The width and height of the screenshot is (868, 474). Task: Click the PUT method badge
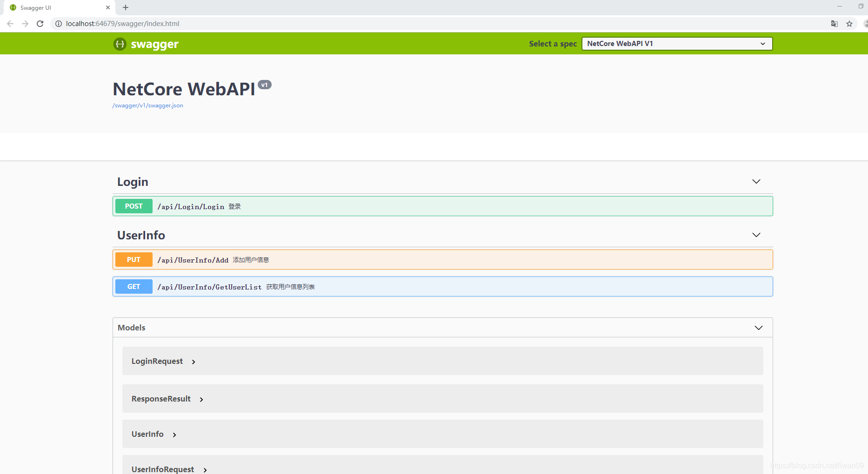[134, 260]
